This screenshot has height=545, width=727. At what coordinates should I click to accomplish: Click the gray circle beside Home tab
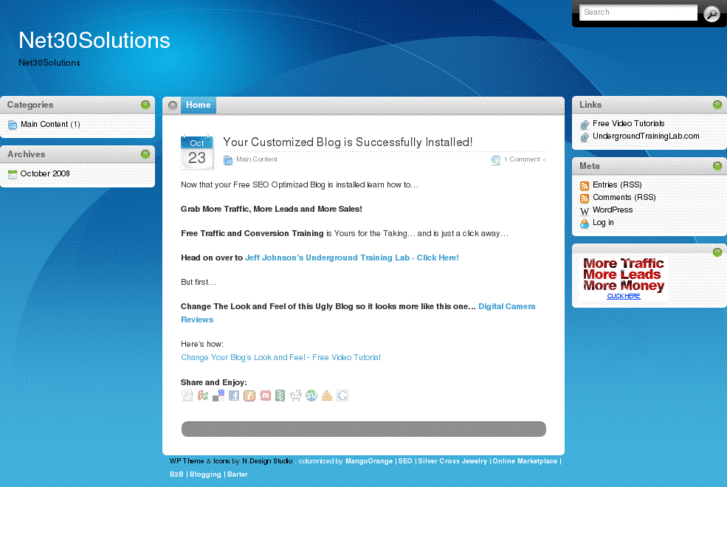point(172,105)
